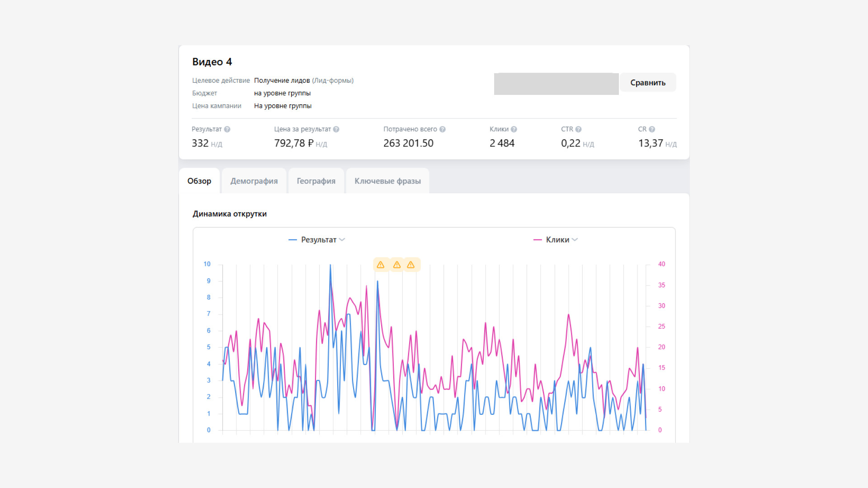Viewport: 868px width, 488px height.
Task: Click the Сравнить button
Action: (x=648, y=83)
